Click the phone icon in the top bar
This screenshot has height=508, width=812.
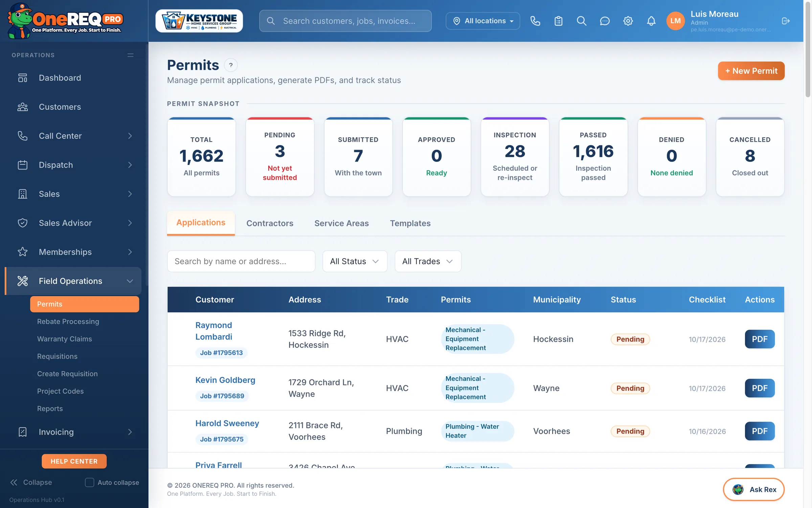(x=535, y=21)
